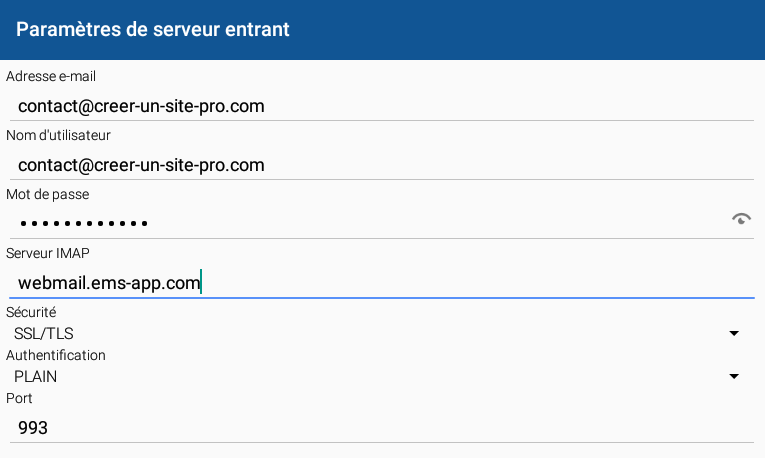
Task: Click the Port label
Action: point(19,398)
